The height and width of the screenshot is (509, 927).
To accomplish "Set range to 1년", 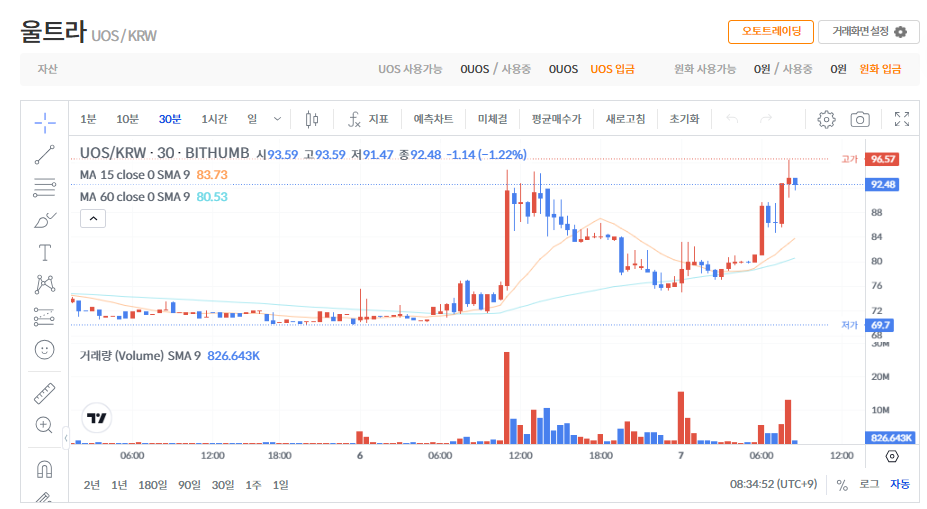I will pyautogui.click(x=119, y=485).
